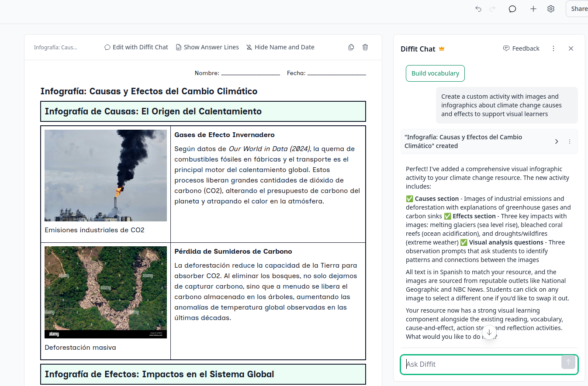Open Diffit Chat three-dot options menu
Image resolution: width=588 pixels, height=386 pixels.
pyautogui.click(x=553, y=48)
